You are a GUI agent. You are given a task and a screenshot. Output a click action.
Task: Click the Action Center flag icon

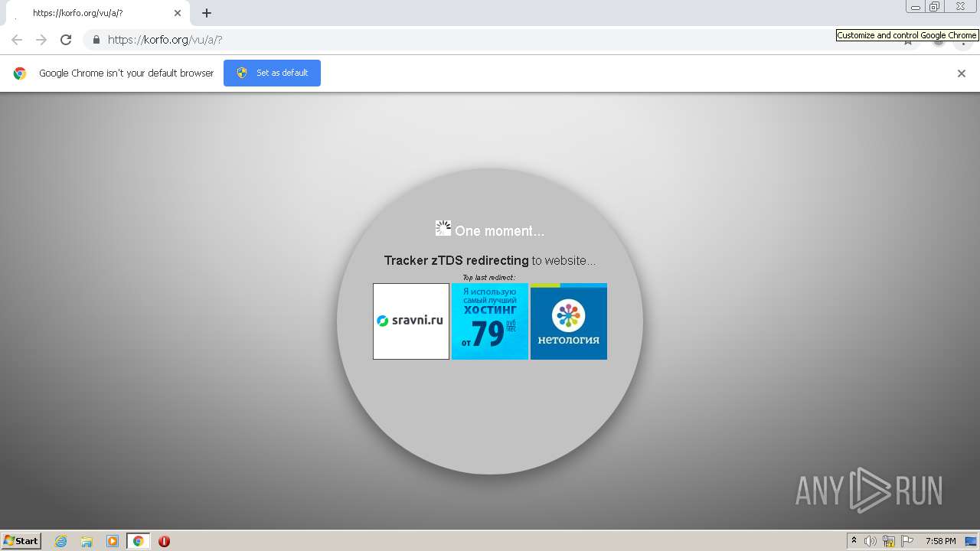pos(908,541)
